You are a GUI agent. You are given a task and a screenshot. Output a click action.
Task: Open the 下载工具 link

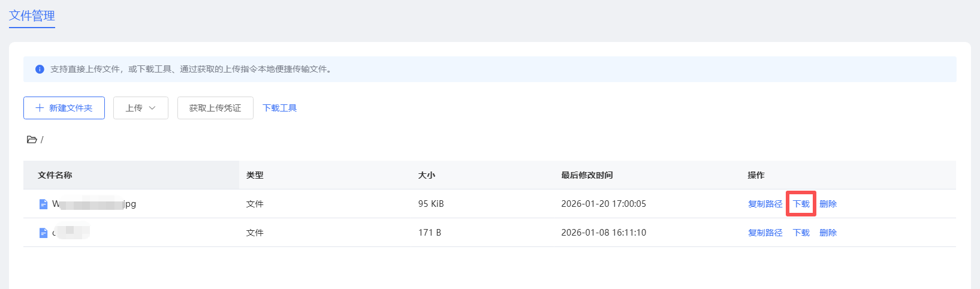pos(279,108)
